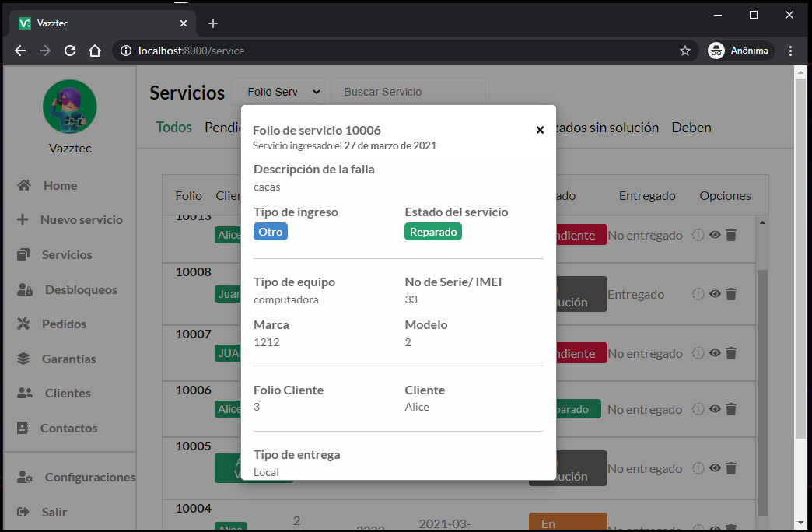Navigate to Clientes section
The height and width of the screenshot is (532, 812).
click(x=68, y=394)
